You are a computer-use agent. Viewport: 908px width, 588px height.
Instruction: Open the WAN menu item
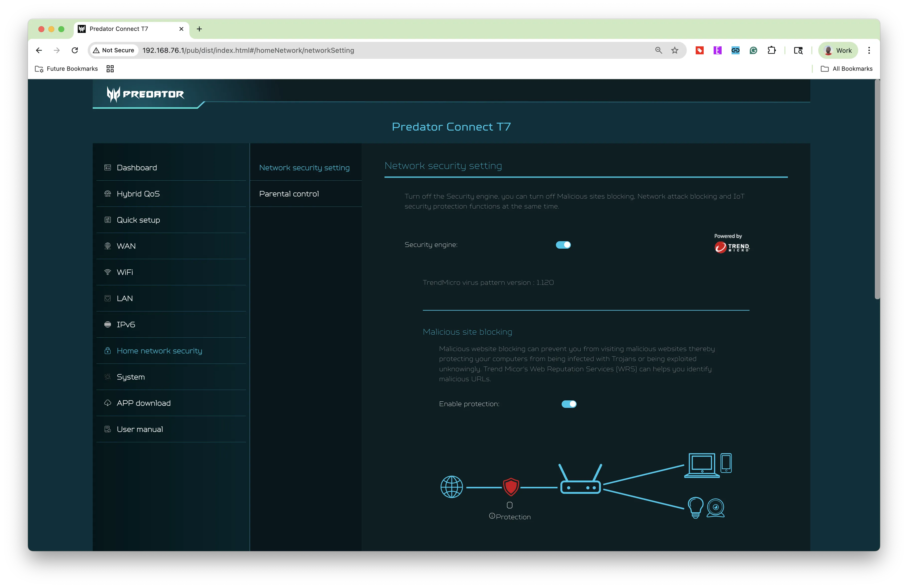tap(171, 246)
